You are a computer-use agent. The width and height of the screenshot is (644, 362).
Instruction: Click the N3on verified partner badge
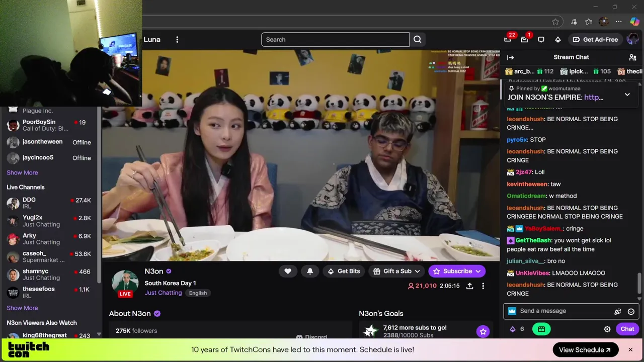pyautogui.click(x=169, y=271)
